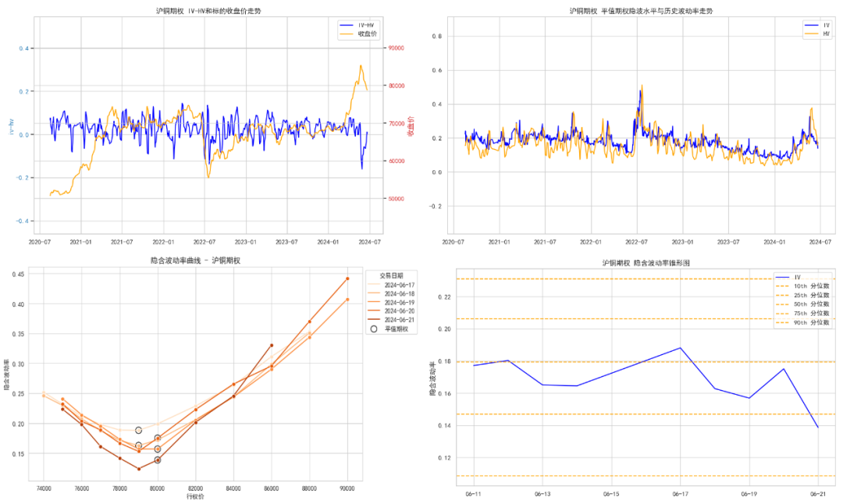Viewport: 843px width, 504px height.
Task: Click the title '沪铜期权 隐含波动率锥形图'
Action: click(x=646, y=263)
